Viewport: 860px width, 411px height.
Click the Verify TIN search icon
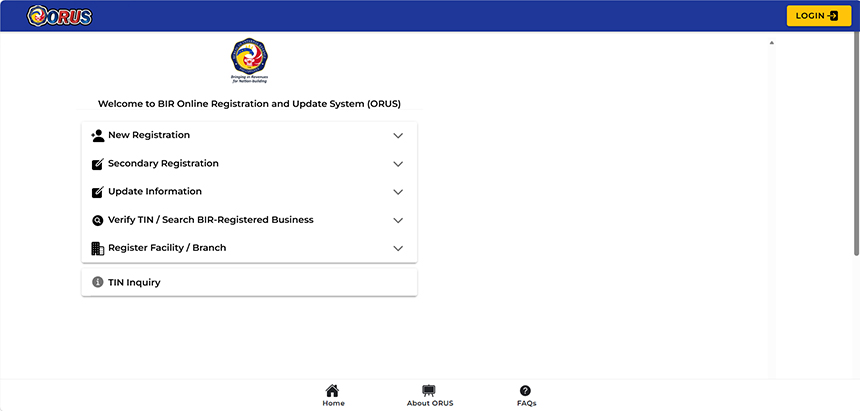click(98, 220)
